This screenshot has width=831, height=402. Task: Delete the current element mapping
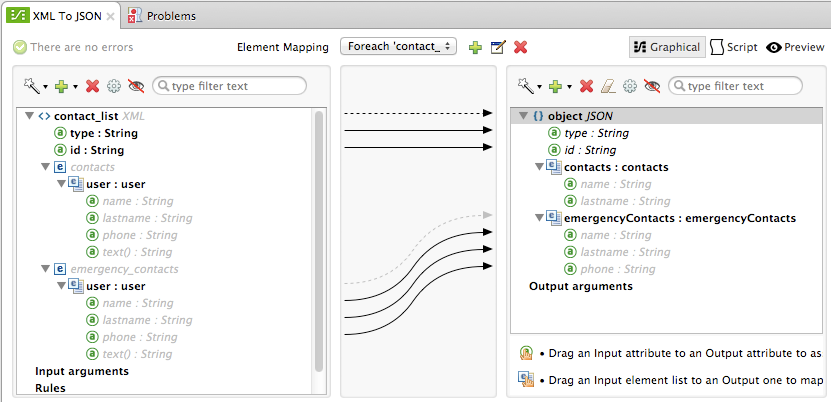[520, 47]
